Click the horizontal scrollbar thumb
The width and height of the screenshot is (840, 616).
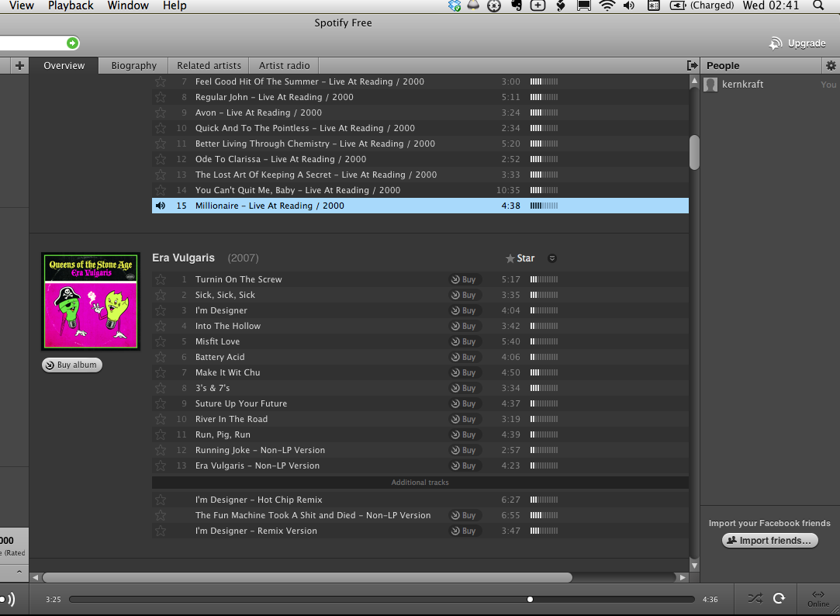point(307,577)
